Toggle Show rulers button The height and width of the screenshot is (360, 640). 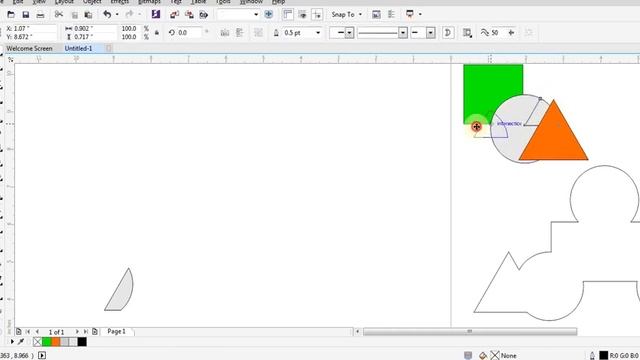coord(288,14)
